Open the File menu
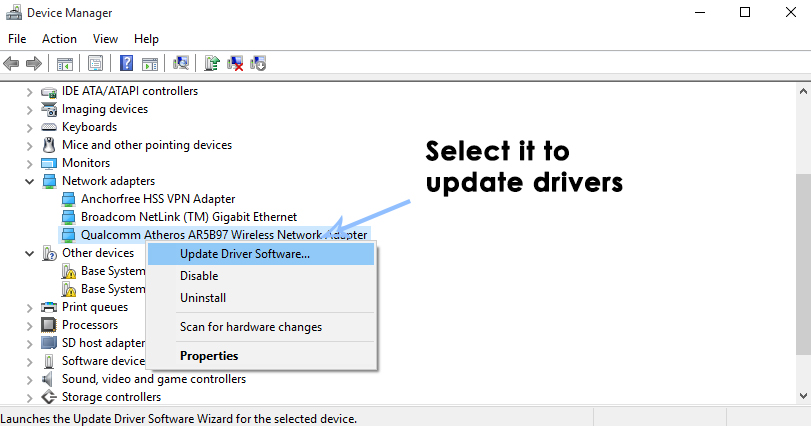This screenshot has height=426, width=811. [17, 39]
